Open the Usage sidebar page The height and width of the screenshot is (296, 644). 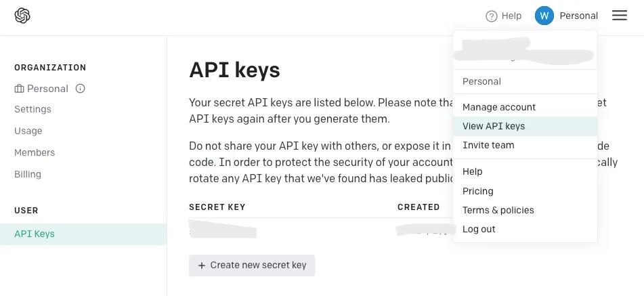[28, 131]
